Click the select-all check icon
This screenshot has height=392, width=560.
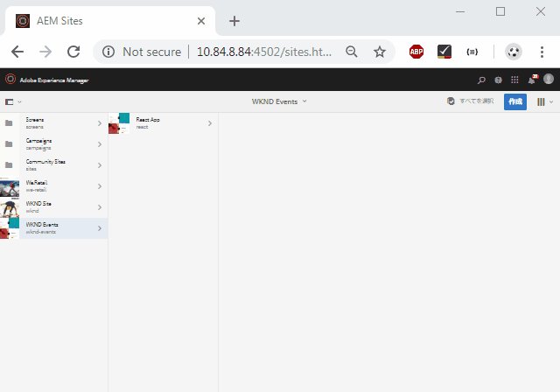click(451, 101)
